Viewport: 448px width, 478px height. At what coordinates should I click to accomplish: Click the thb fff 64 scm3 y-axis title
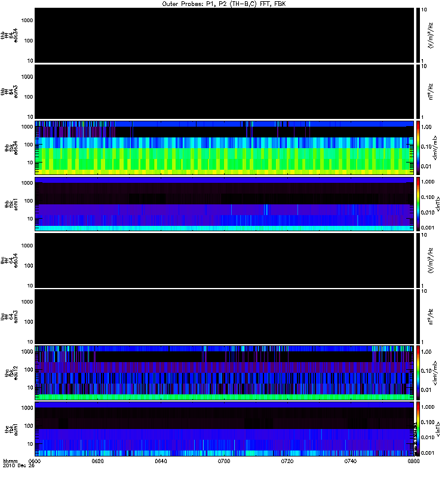click(9, 92)
